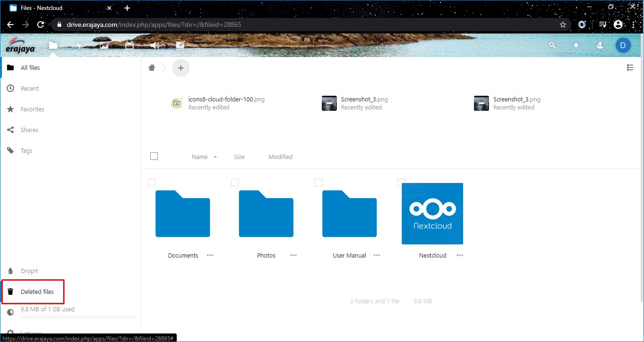This screenshot has width=644, height=342.
Task: Click the Photos folder name
Action: click(x=266, y=255)
